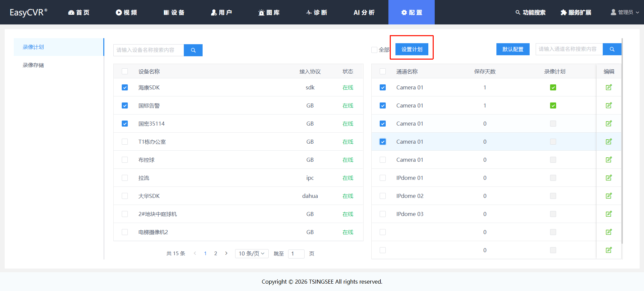644x291 pixels.
Task: Open the 配置 configuration menu
Action: point(412,12)
